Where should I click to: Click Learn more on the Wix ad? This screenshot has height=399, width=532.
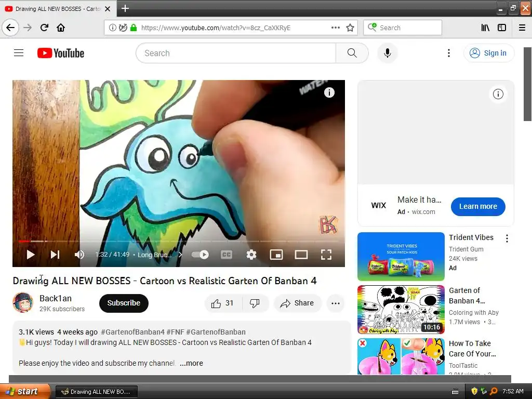(x=478, y=206)
